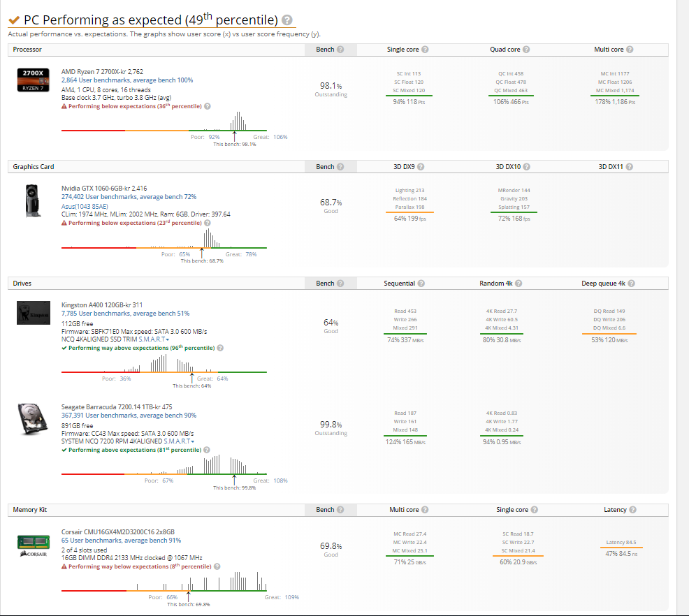689x616 pixels.
Task: Open 274,402 User benchmarks link
Action: click(129, 197)
